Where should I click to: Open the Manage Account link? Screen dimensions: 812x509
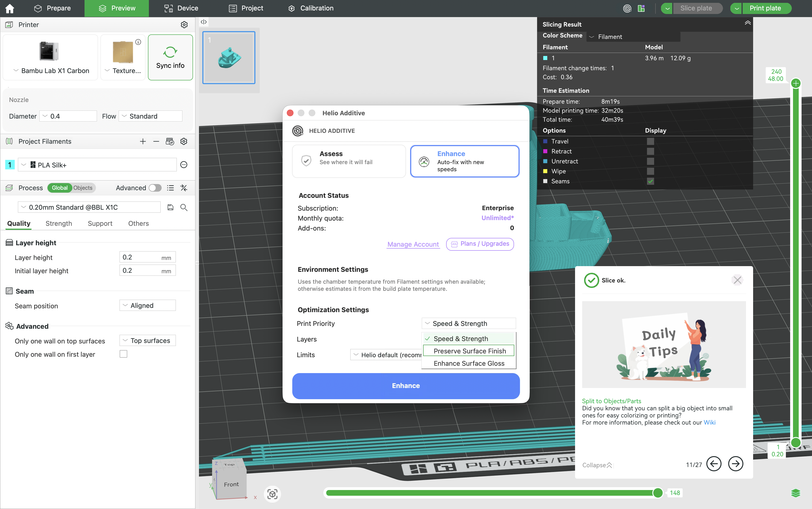pyautogui.click(x=413, y=244)
